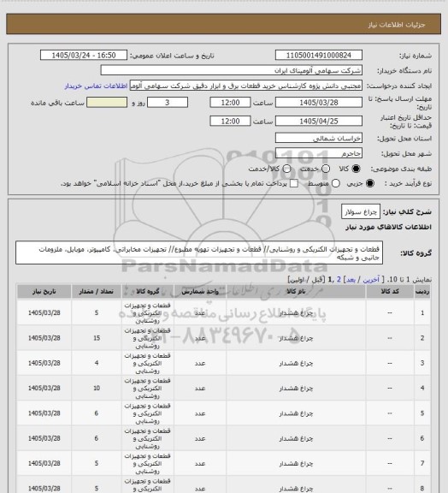Click the جزئیات اطلاعات نیاز header title
The width and height of the screenshot is (448, 493).
(397, 25)
